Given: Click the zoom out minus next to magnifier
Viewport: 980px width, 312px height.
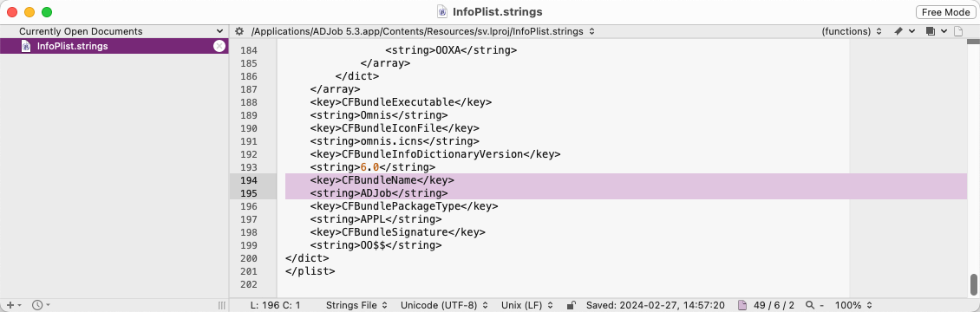Looking at the screenshot, I should [822, 305].
